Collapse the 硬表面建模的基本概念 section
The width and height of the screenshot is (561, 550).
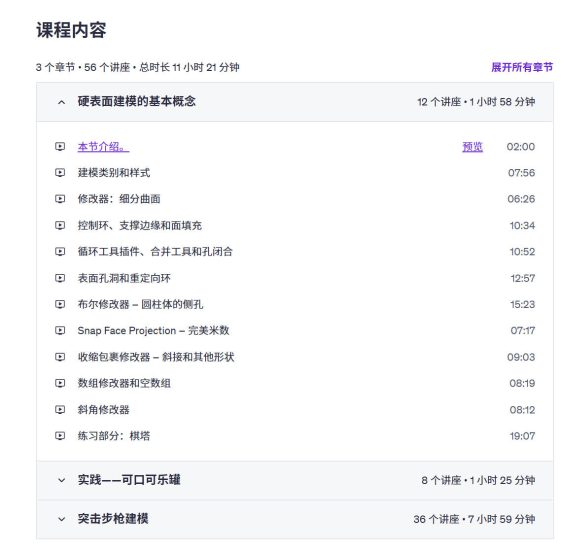(294, 102)
